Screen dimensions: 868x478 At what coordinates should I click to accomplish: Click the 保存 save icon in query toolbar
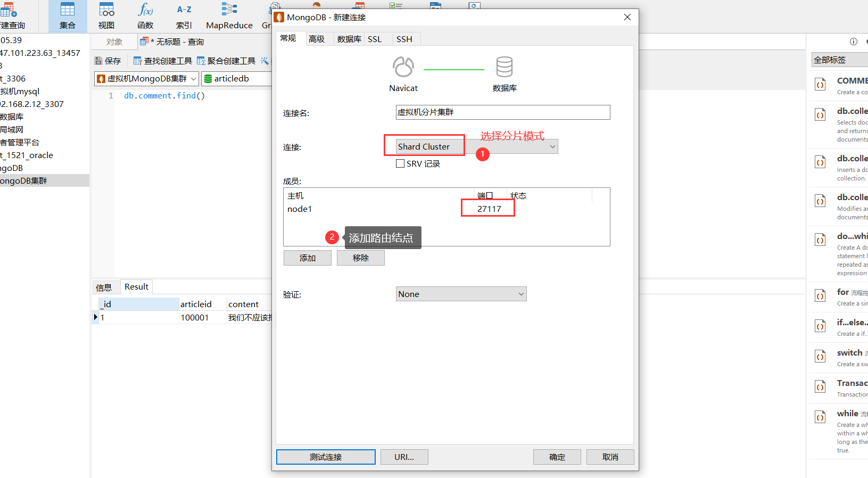click(x=98, y=61)
